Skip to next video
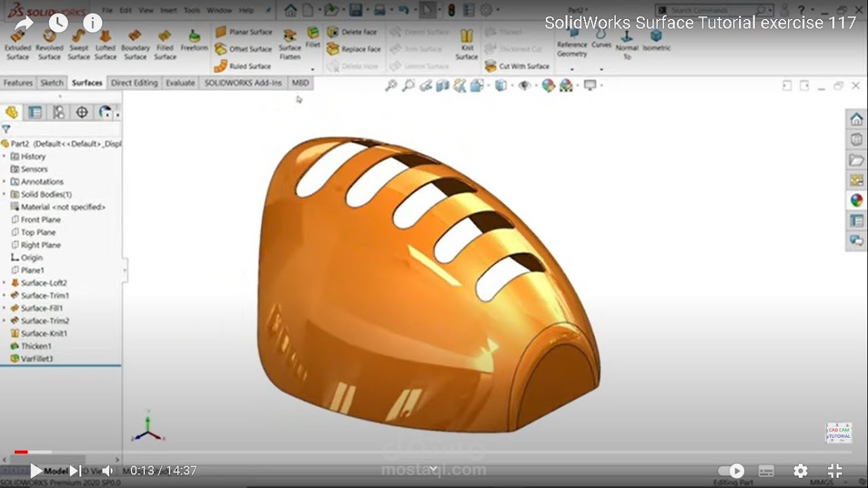 75,470
